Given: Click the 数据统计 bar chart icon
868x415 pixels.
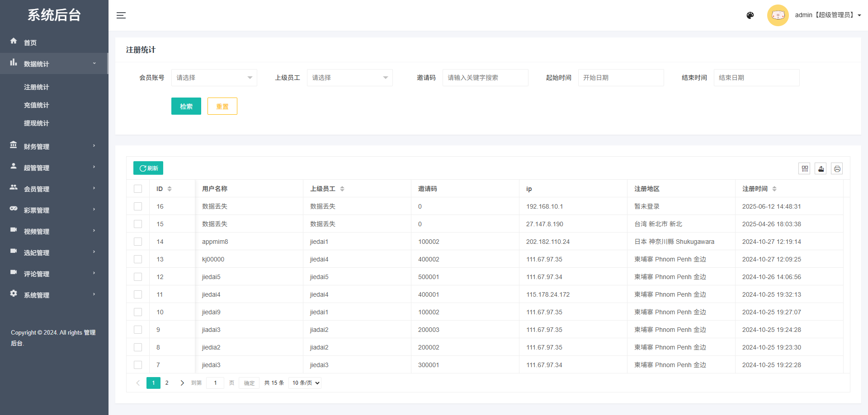Looking at the screenshot, I should click(x=14, y=63).
